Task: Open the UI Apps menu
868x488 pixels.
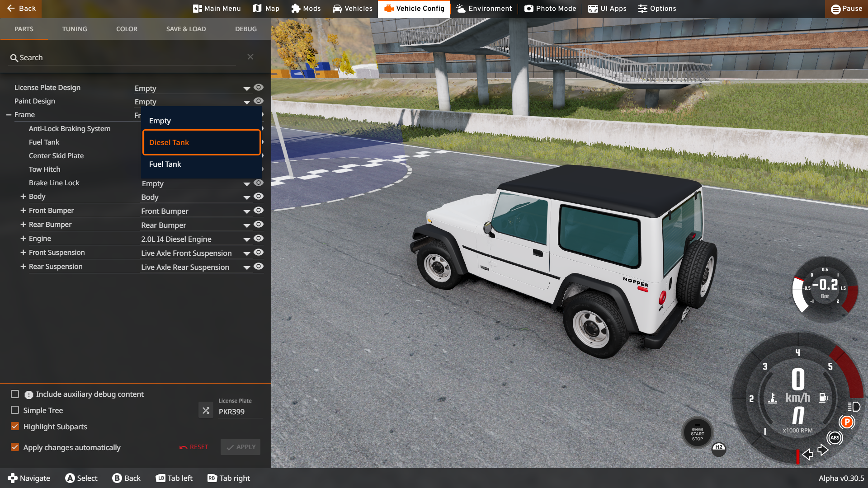Action: tap(607, 9)
